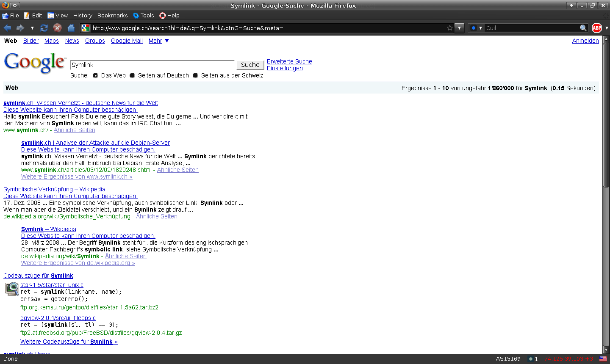Click the Cuil search engine icon
The width and height of the screenshot is (610, 364).
click(474, 28)
